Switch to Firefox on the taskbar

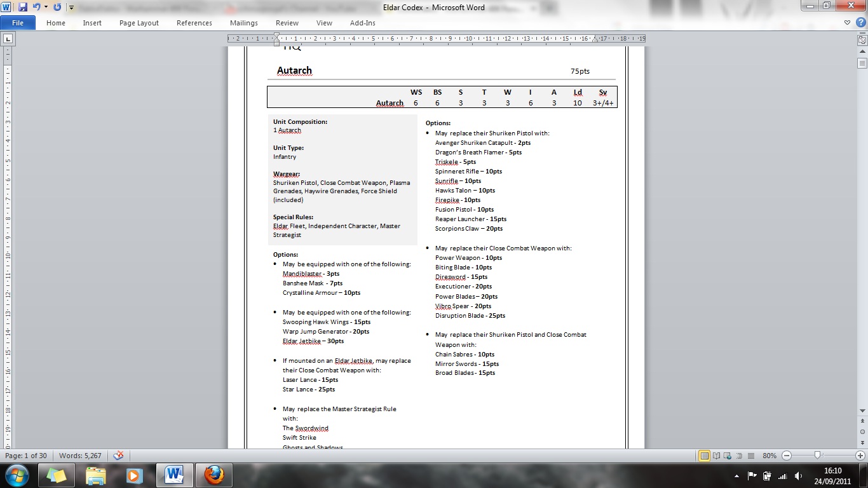click(x=214, y=475)
